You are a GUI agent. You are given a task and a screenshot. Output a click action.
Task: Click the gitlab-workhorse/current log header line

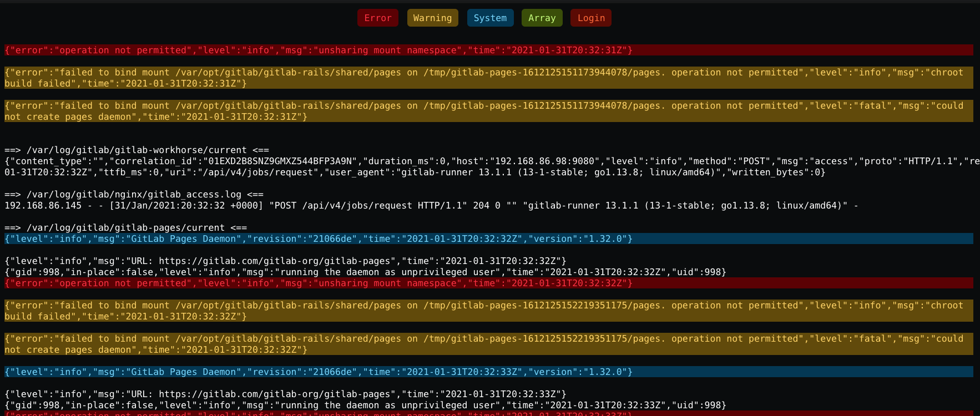point(137,150)
